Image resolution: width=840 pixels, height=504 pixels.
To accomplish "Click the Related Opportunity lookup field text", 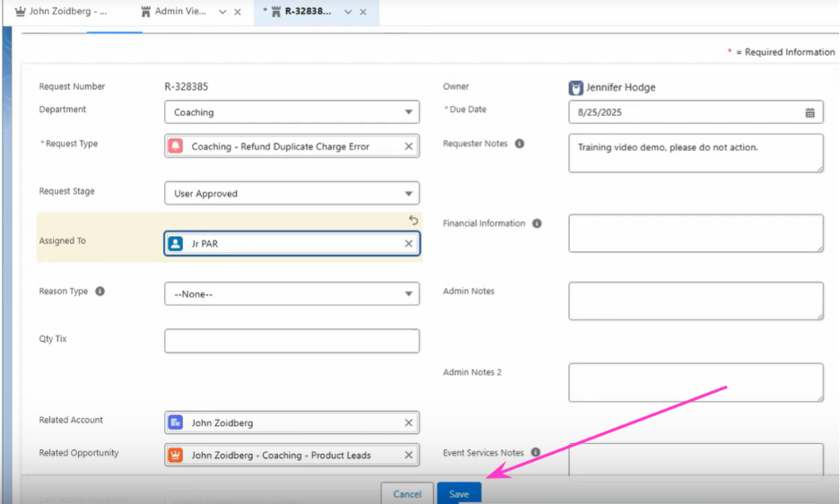I will pos(281,456).
